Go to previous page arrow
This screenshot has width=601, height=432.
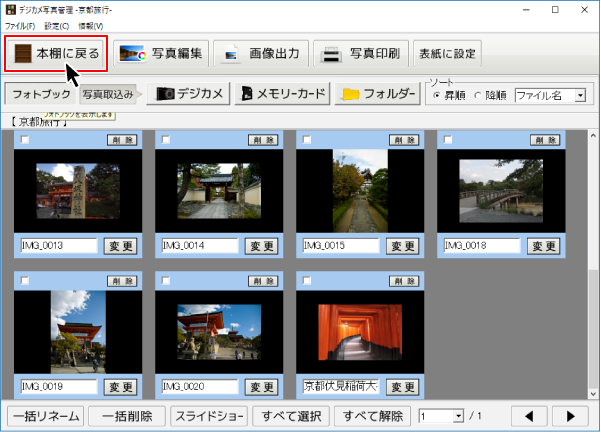tap(529, 416)
